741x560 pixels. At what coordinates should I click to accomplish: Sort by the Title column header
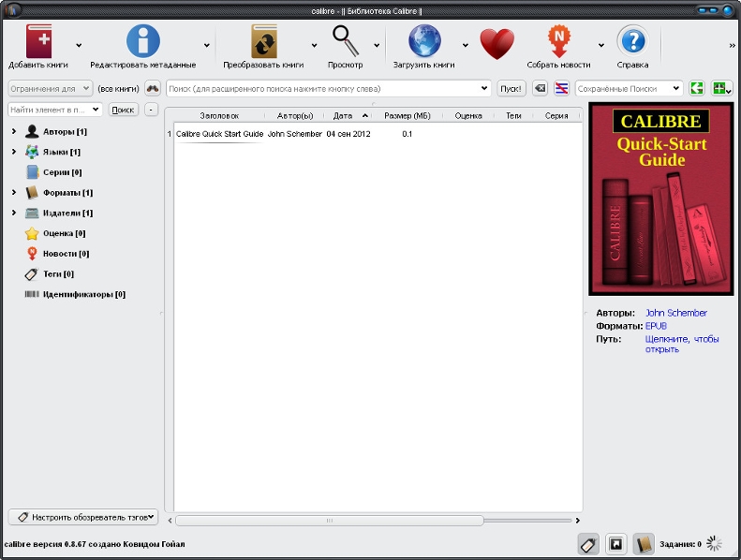pos(219,116)
